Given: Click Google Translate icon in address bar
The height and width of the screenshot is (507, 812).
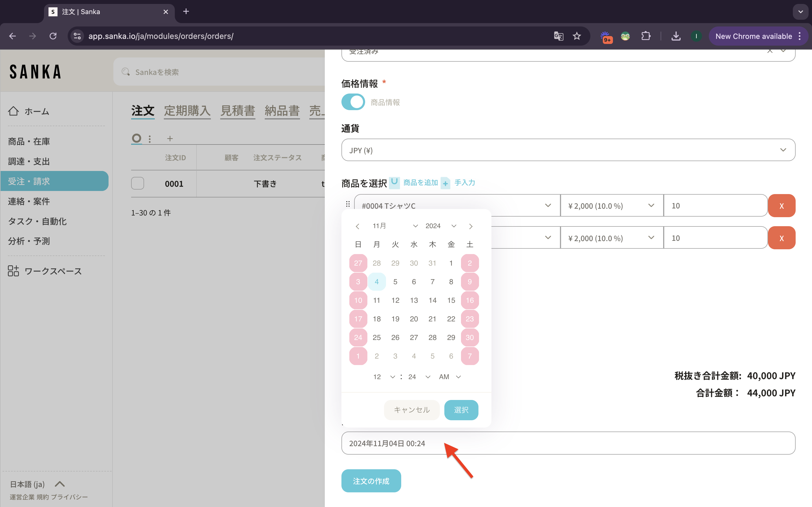Looking at the screenshot, I should tap(558, 36).
